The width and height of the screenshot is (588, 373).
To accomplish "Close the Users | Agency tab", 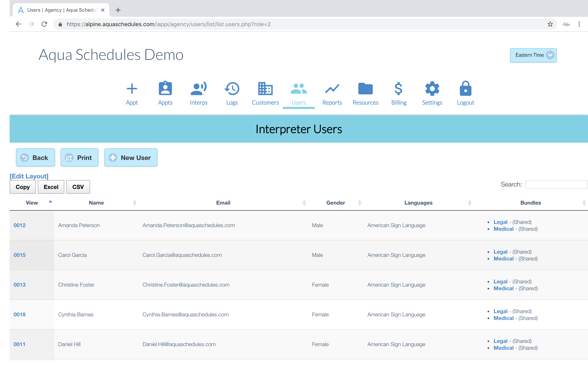I will click(103, 10).
